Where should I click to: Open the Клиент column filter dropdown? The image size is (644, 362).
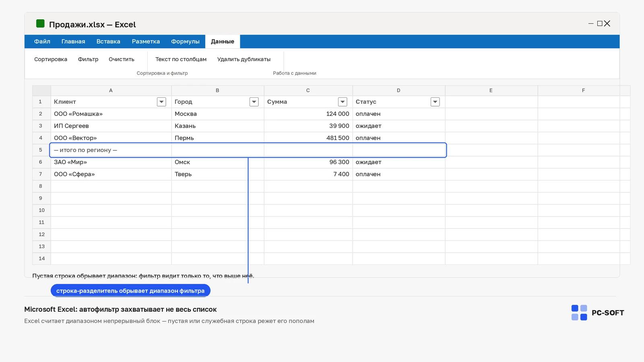coord(161,102)
